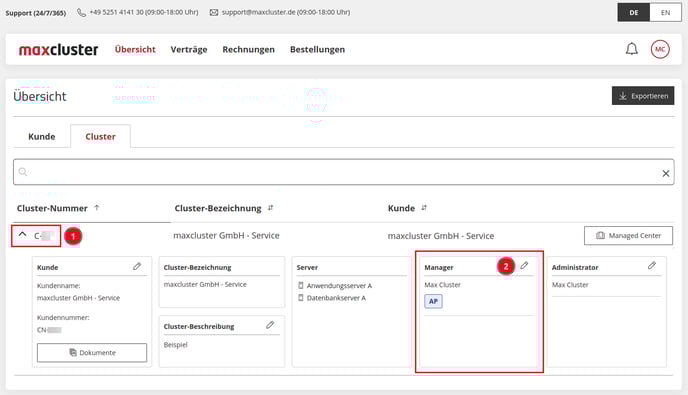The image size is (688, 395).
Task: Click maxcluster GmbH - Service in Kunde column
Action: point(441,236)
